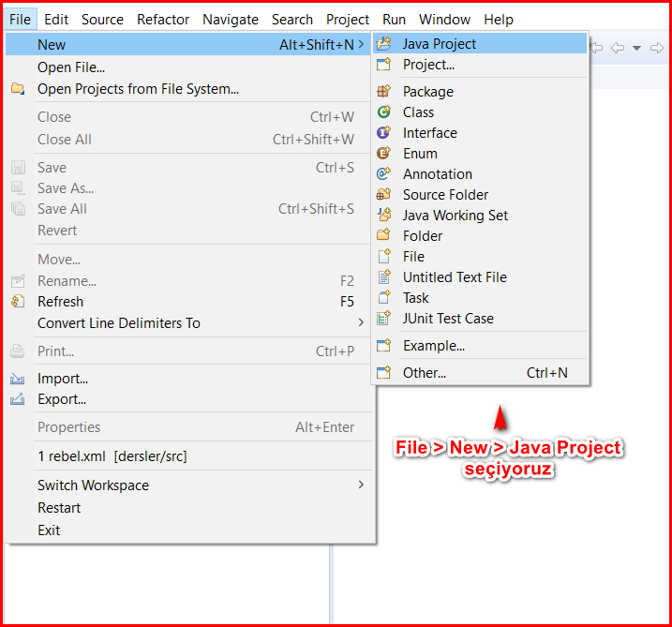
Task: Click the back navigation arrow in toolbar
Action: pyautogui.click(x=617, y=48)
